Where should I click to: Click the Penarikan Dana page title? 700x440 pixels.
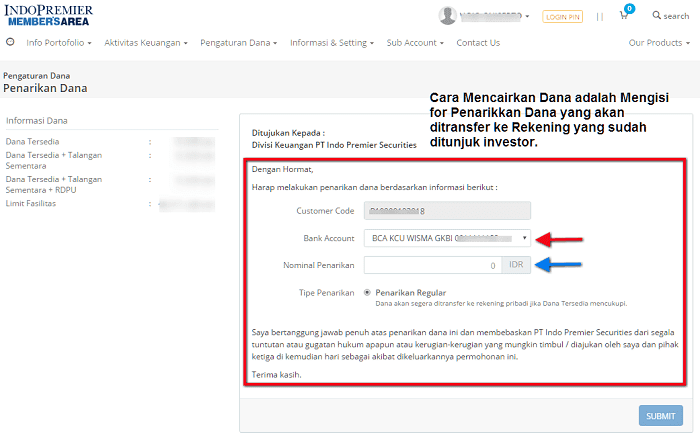point(45,88)
